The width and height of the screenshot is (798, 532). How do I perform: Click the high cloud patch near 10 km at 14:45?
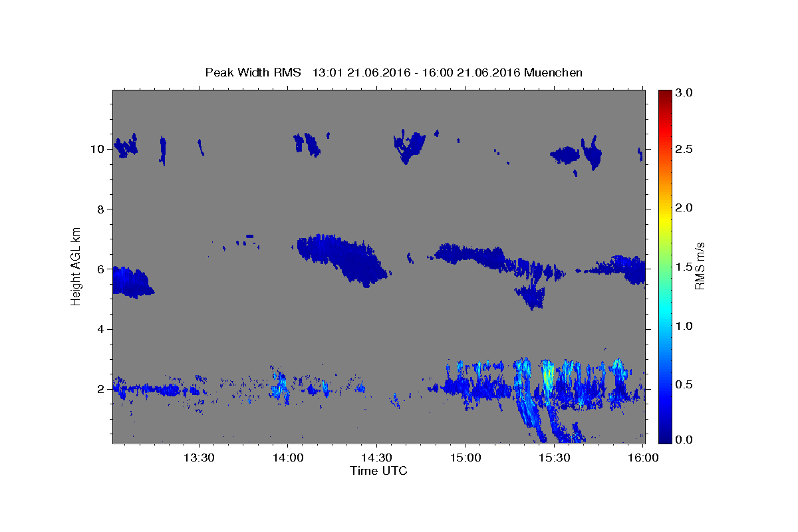coord(409,146)
